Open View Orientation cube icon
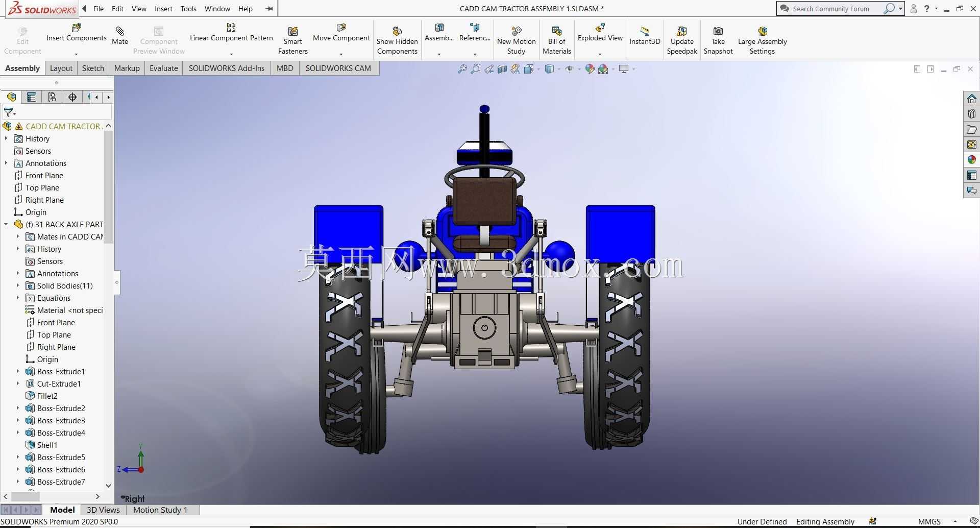Image resolution: width=980 pixels, height=528 pixels. [x=529, y=69]
